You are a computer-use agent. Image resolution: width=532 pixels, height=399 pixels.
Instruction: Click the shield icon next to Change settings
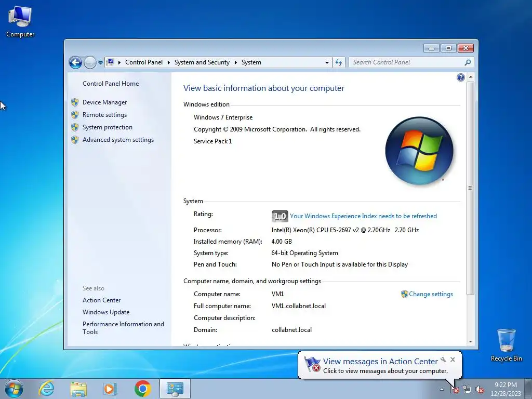(x=404, y=294)
